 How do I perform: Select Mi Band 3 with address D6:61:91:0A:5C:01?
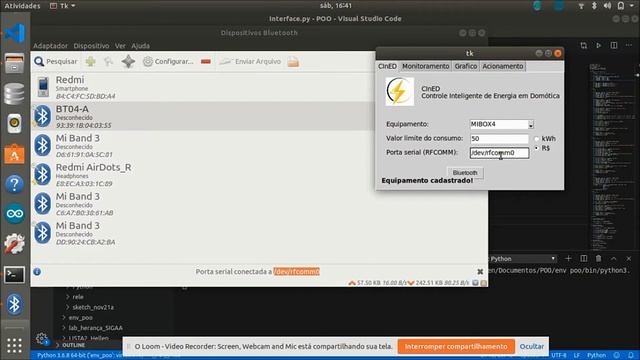point(203,145)
